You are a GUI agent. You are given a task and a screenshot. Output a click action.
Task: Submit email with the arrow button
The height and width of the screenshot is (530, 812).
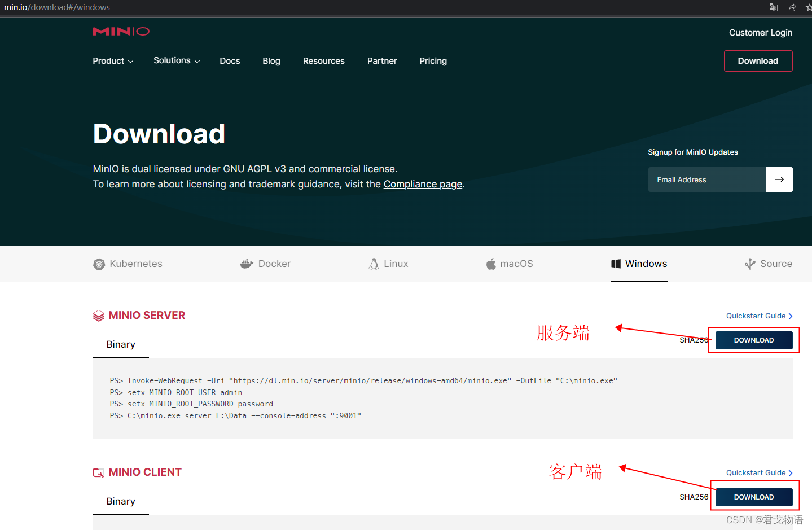click(x=779, y=179)
